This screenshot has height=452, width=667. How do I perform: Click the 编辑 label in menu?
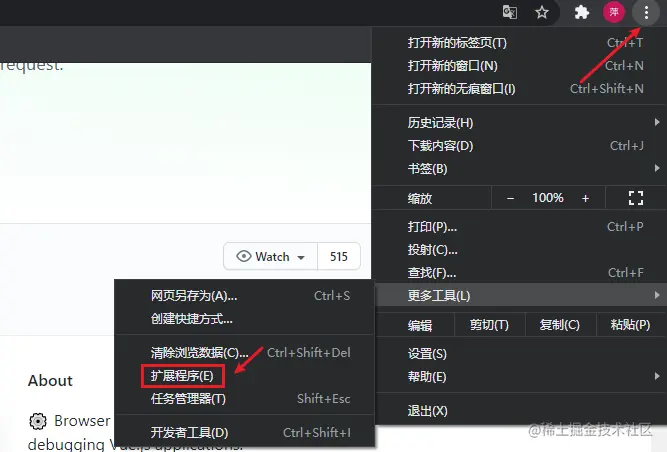pos(420,325)
